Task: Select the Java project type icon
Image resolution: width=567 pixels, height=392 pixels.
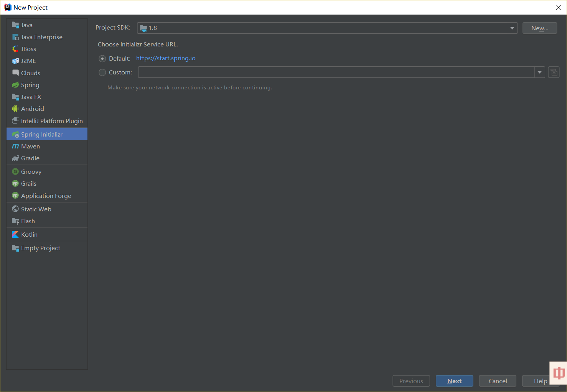Action: 15,25
